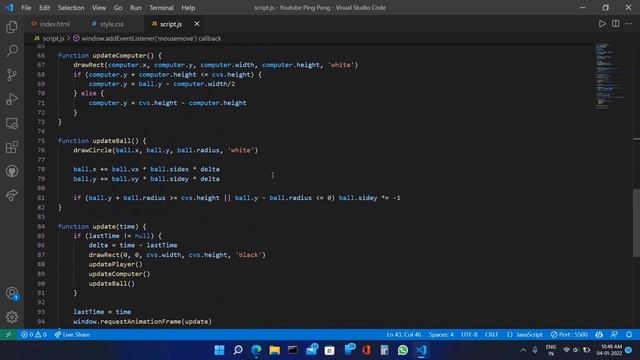Click 'black' string on line 87

[x=249, y=255]
